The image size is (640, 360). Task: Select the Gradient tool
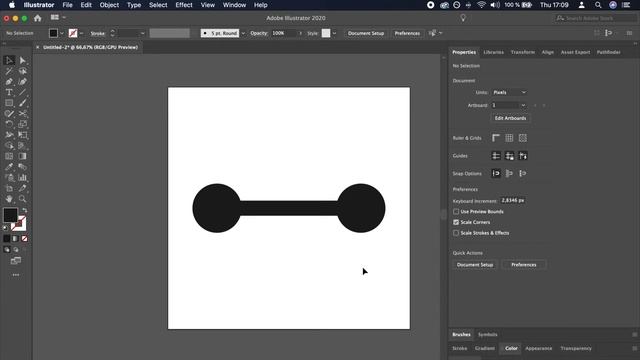tap(22, 156)
